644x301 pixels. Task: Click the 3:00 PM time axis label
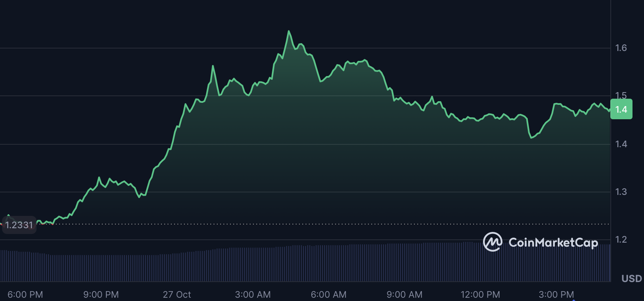pos(556,294)
